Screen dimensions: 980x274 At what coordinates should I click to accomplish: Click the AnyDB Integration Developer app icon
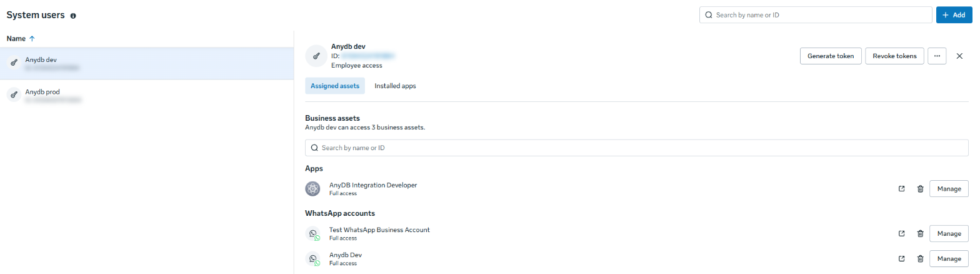pos(312,188)
